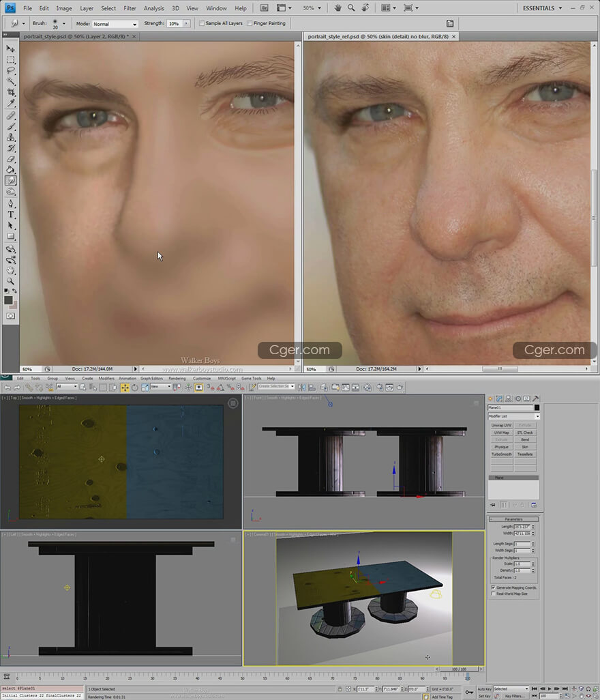The width and height of the screenshot is (600, 700).
Task: Open selection filter All dropdown
Action: pos(66,387)
